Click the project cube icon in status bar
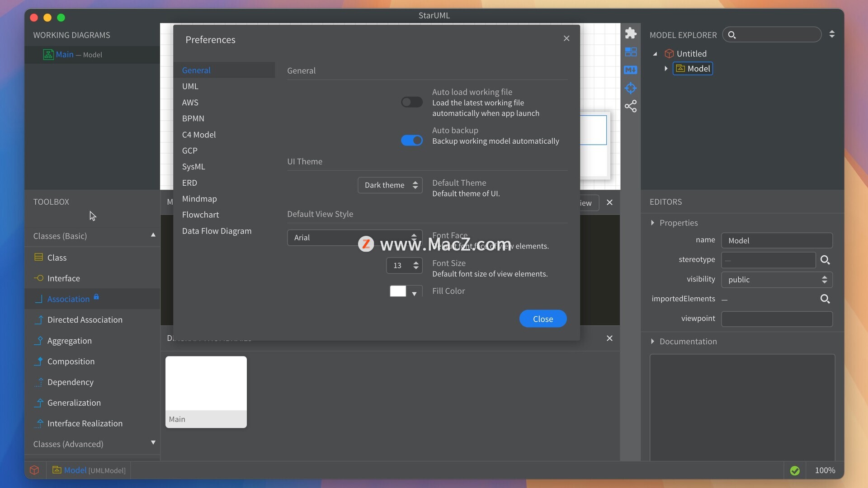 pyautogui.click(x=34, y=470)
